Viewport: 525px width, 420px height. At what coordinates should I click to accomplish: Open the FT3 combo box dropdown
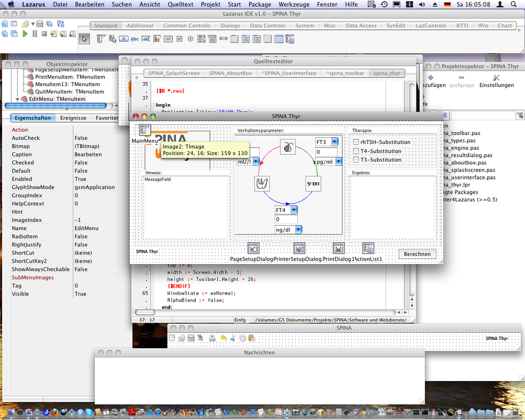[x=334, y=142]
